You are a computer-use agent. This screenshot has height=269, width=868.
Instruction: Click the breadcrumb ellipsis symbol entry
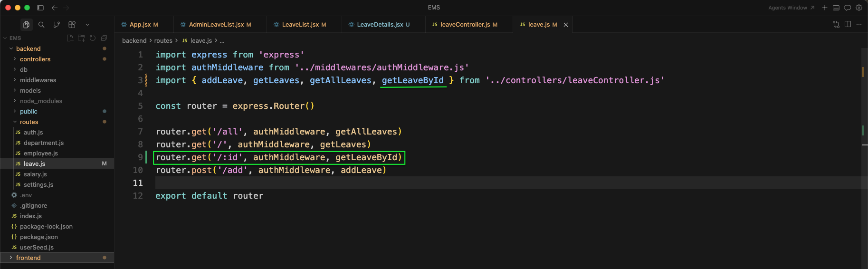pyautogui.click(x=222, y=41)
